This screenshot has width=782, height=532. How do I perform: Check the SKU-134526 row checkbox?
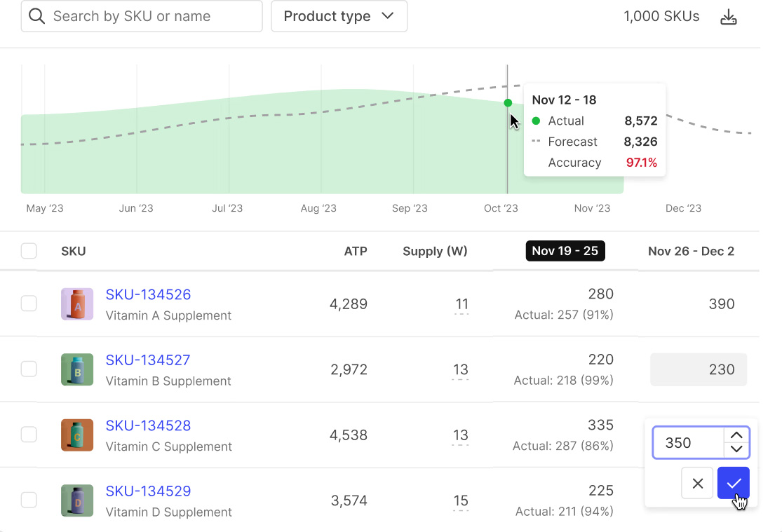pyautogui.click(x=29, y=303)
